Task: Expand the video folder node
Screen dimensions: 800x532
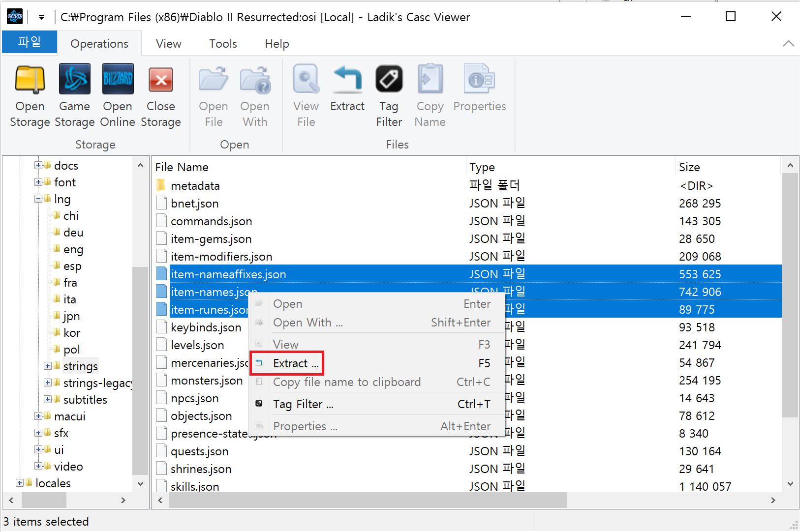Action: coord(38,466)
